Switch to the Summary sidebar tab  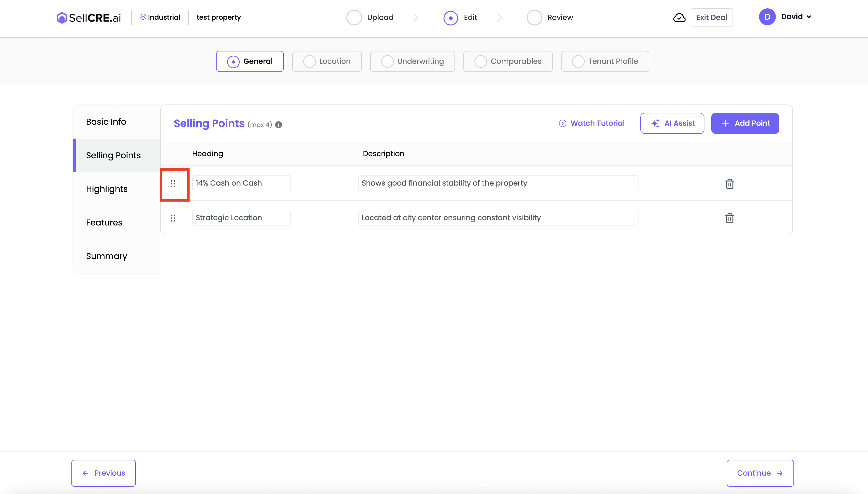[x=107, y=256]
